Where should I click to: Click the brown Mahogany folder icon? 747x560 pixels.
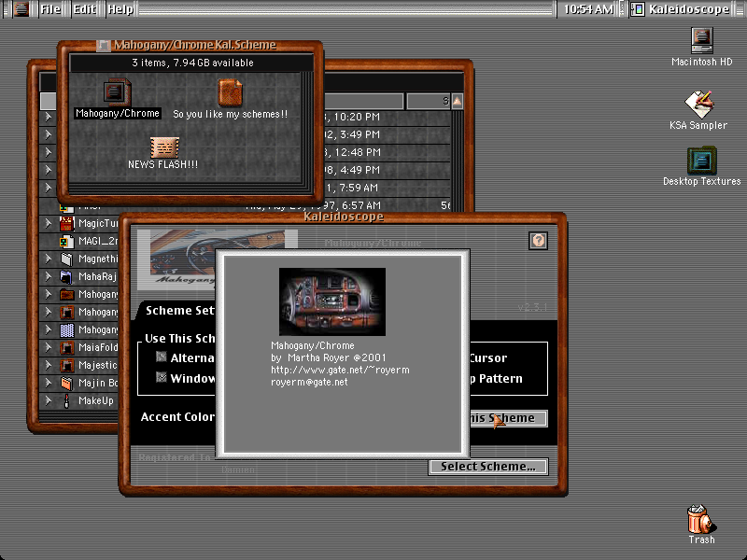66,294
